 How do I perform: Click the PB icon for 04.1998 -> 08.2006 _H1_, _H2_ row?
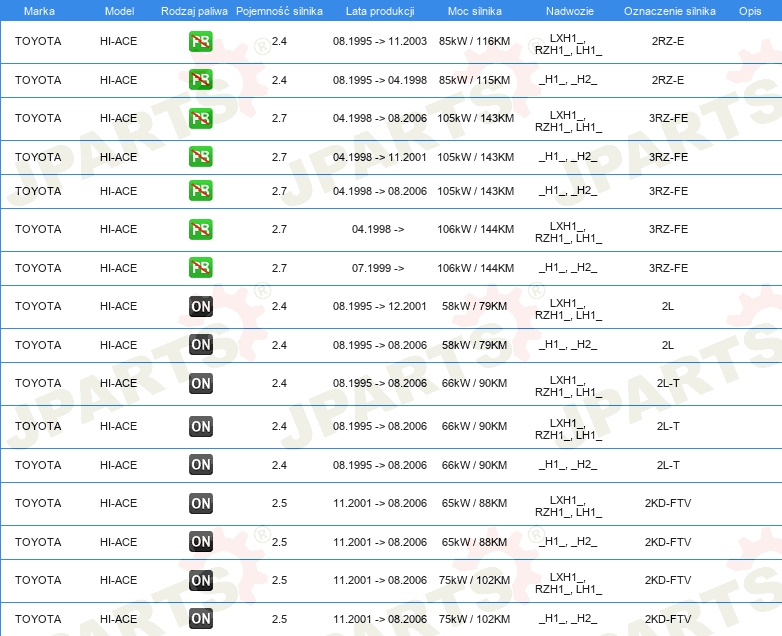[200, 191]
